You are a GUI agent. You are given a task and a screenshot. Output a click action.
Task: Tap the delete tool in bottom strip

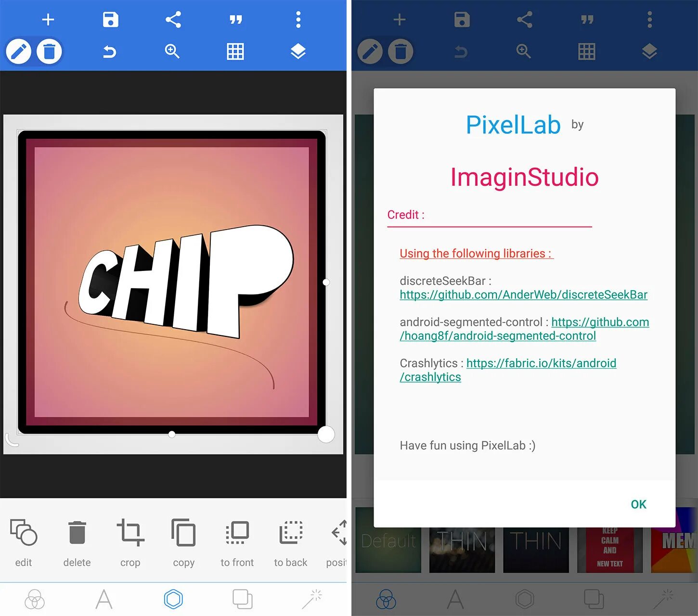pos(77,542)
